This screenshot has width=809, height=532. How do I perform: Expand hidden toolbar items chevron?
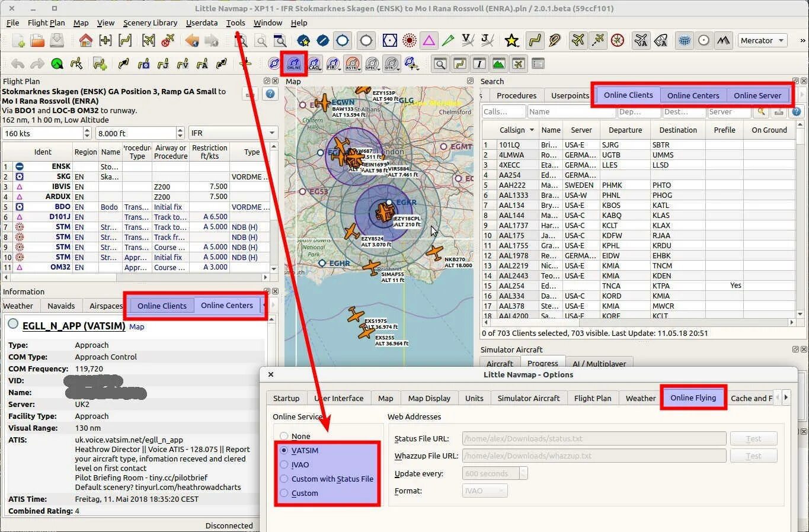pos(802,41)
